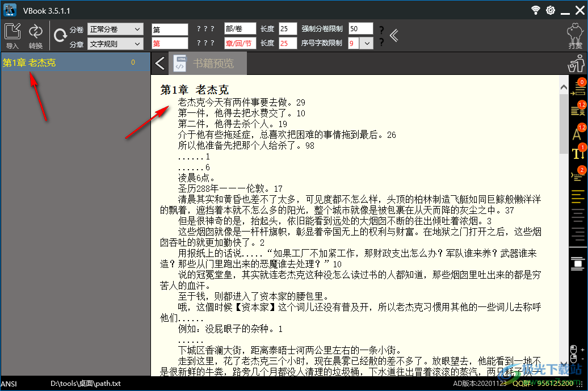Open the 正常分卷 dropdown
This screenshot has width=588, height=391.
tap(115, 28)
